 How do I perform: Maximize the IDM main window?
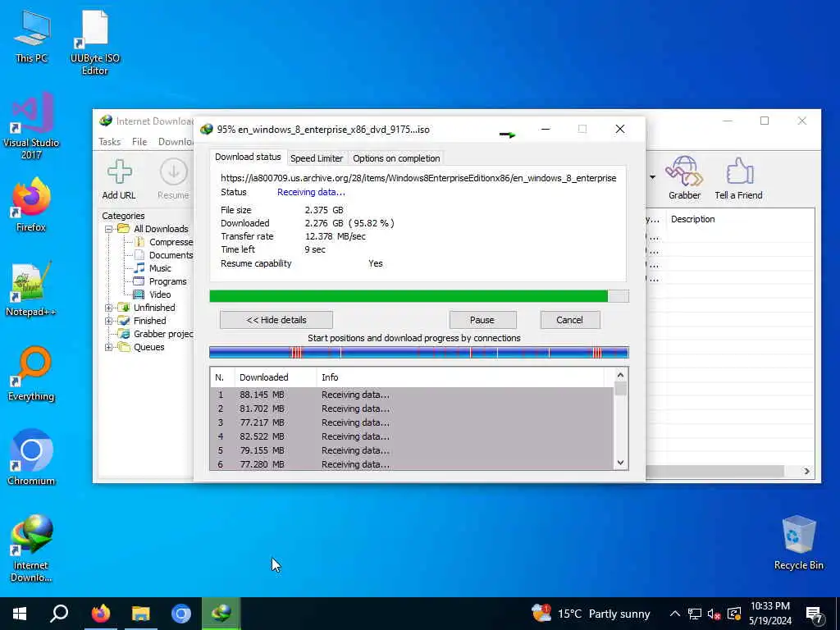pos(765,121)
